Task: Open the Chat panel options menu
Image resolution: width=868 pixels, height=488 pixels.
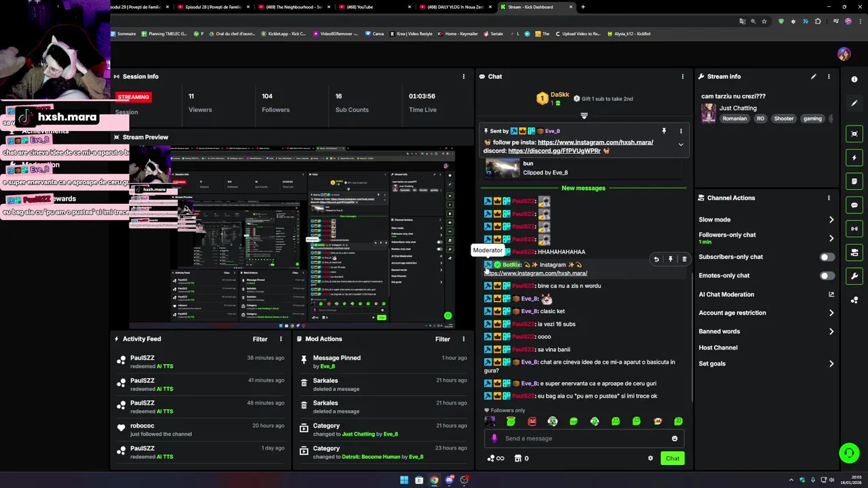Action: pos(683,77)
